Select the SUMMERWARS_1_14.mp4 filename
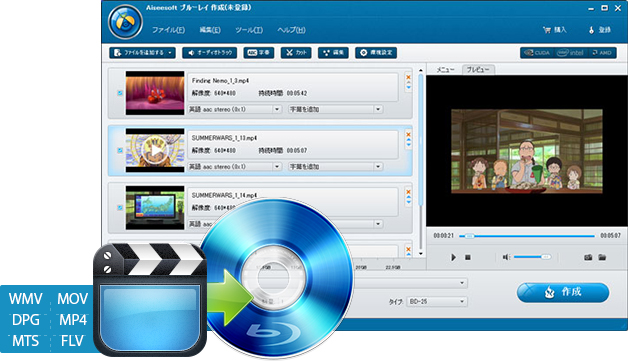628x361 pixels. [x=224, y=195]
